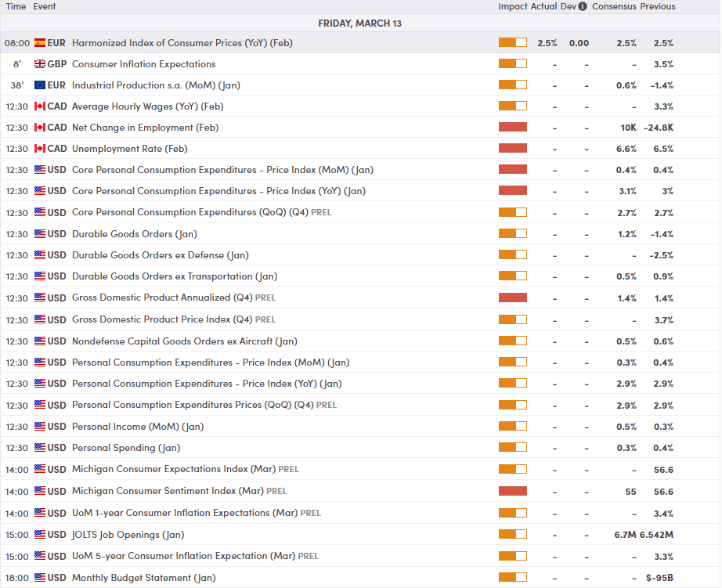The height and width of the screenshot is (588, 722).
Task: Click the 6.6% consensus for Unemployment Rate
Action: tap(626, 149)
